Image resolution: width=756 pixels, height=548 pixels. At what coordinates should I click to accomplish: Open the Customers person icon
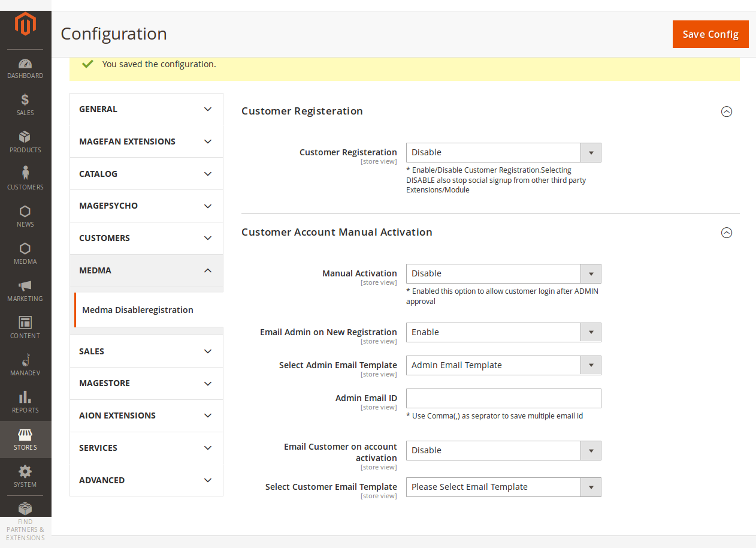[x=25, y=173]
